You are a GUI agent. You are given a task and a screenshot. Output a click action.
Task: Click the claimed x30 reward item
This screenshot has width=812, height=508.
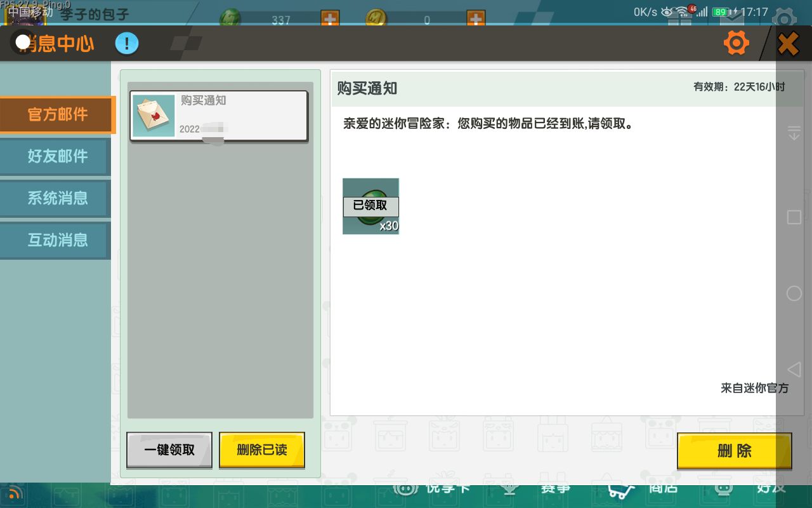click(x=370, y=206)
